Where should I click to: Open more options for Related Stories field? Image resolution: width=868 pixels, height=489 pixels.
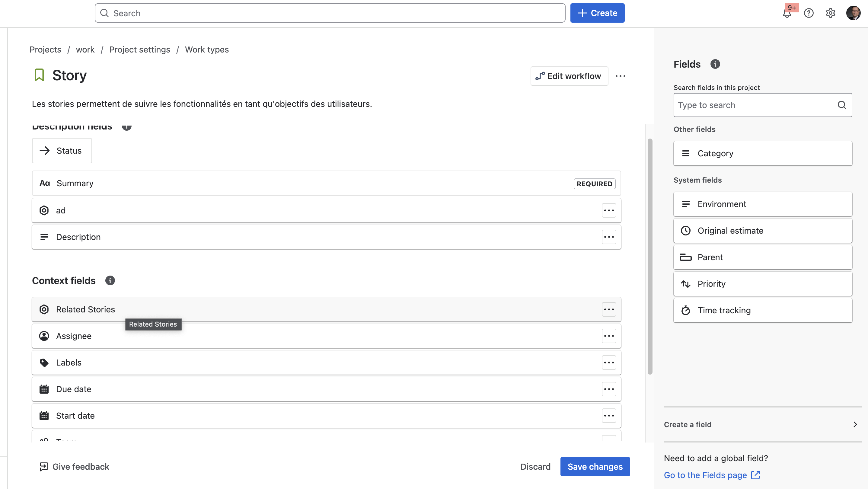coord(608,309)
